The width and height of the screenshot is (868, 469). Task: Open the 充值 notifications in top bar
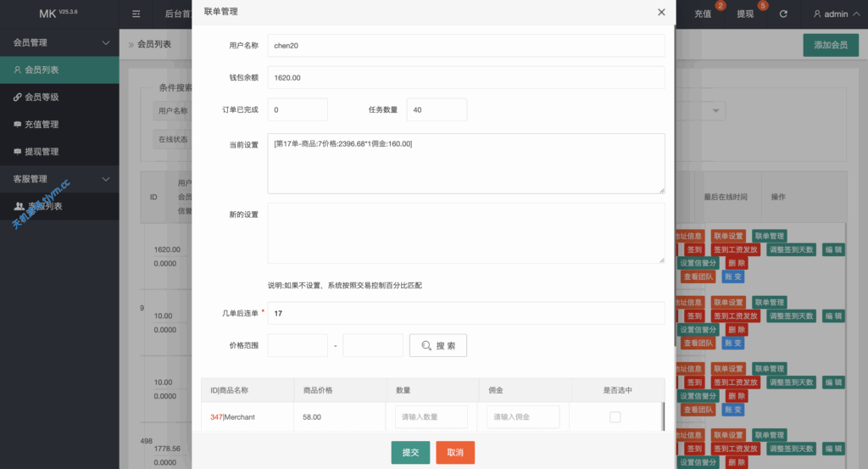(703, 14)
